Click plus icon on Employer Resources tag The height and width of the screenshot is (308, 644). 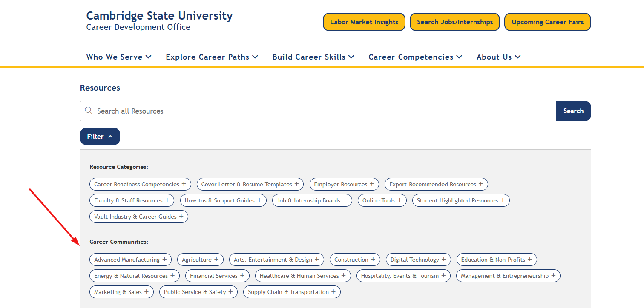[x=372, y=184]
